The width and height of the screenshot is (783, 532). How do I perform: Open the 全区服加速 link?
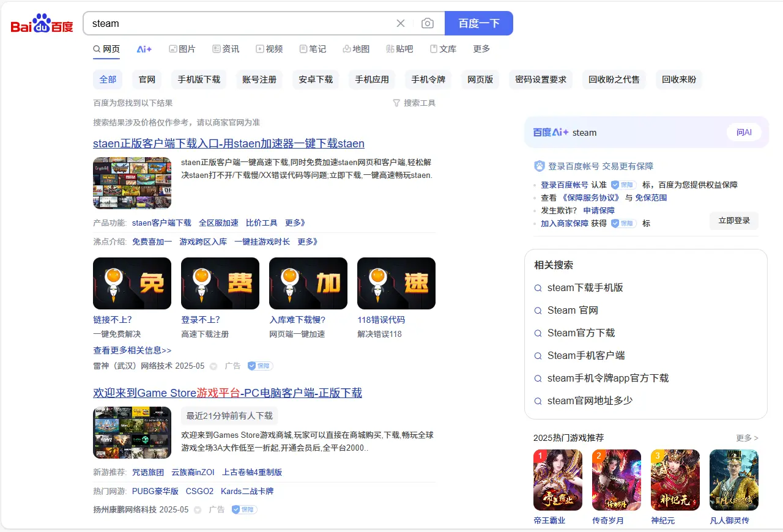coord(218,223)
